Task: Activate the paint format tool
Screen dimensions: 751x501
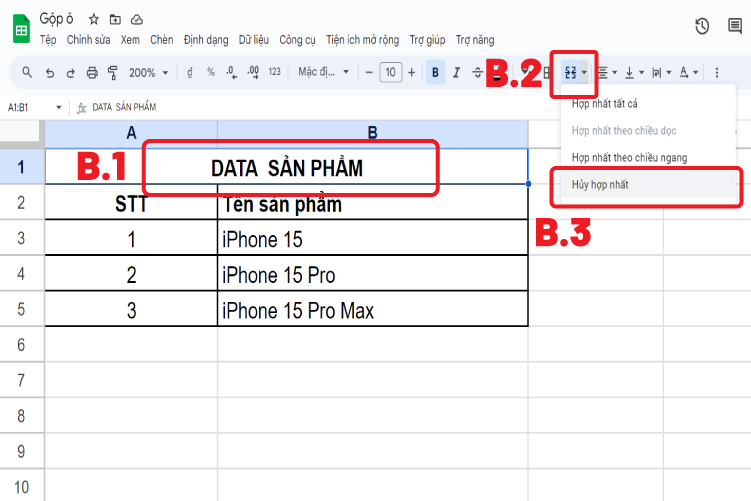Action: pos(113,73)
